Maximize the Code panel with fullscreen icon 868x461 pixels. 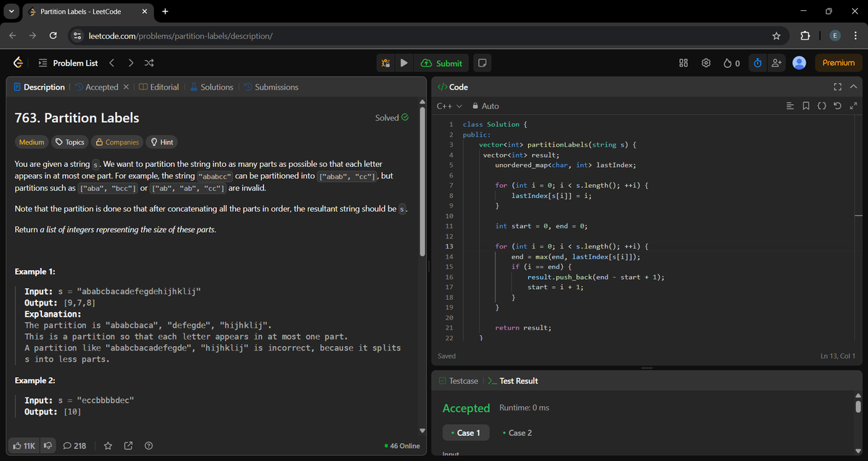pyautogui.click(x=838, y=87)
